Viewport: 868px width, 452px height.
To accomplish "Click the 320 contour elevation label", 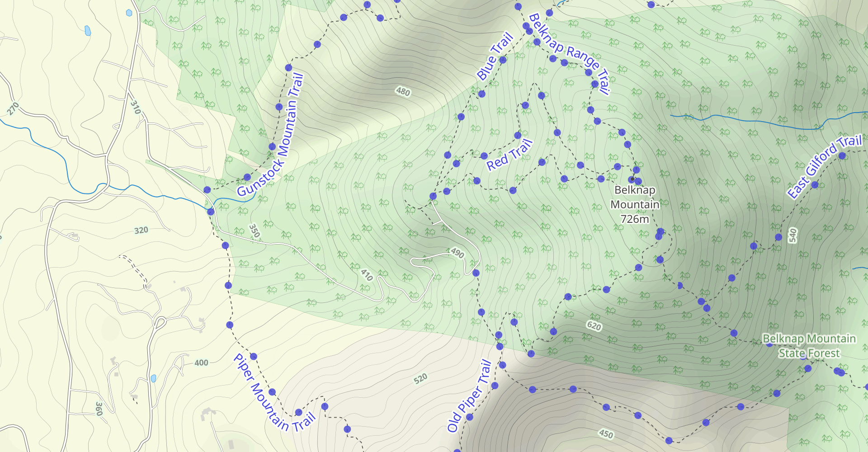I will pyautogui.click(x=141, y=231).
